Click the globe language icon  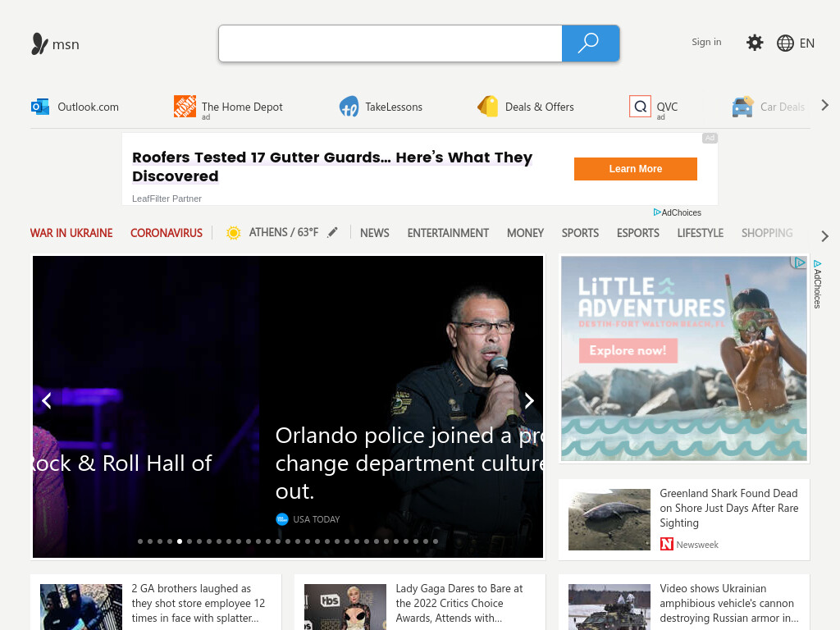(785, 43)
